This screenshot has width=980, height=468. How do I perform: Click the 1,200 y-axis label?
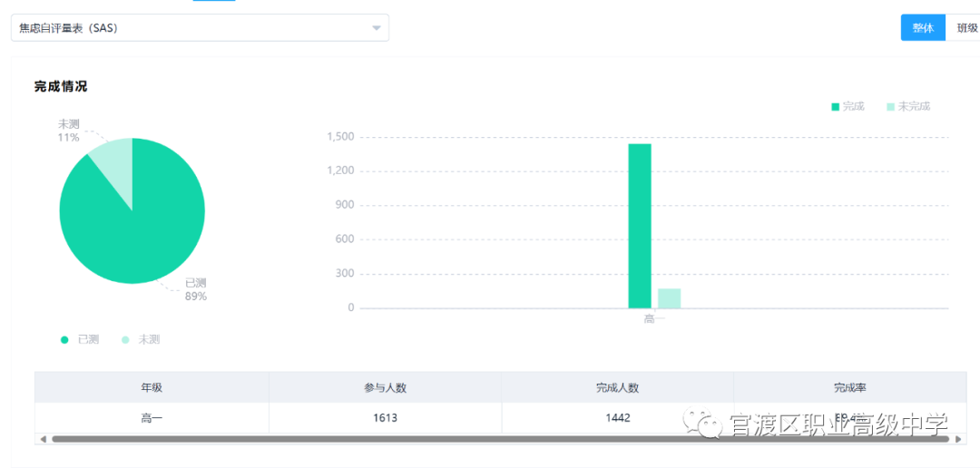(340, 171)
